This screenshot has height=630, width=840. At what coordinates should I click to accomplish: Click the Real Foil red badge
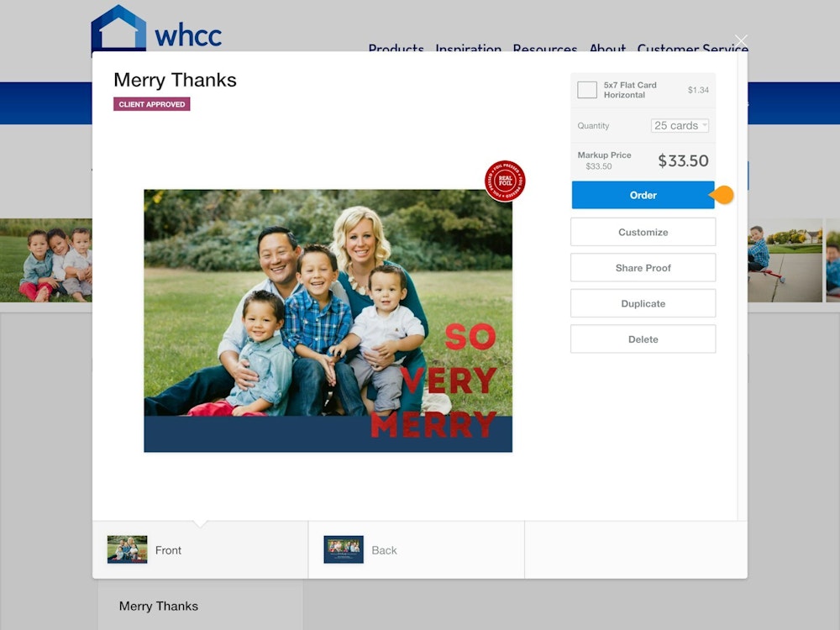click(505, 181)
